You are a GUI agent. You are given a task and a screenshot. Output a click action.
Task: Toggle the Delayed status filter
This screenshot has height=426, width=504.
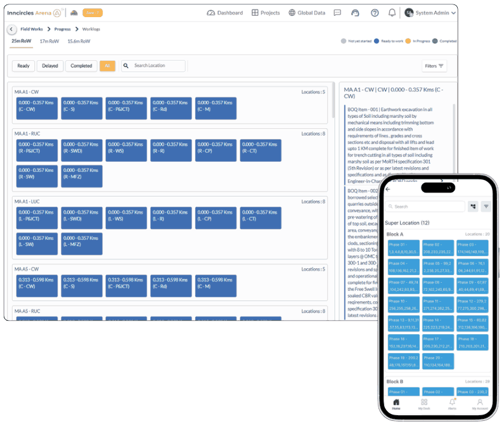pyautogui.click(x=49, y=66)
